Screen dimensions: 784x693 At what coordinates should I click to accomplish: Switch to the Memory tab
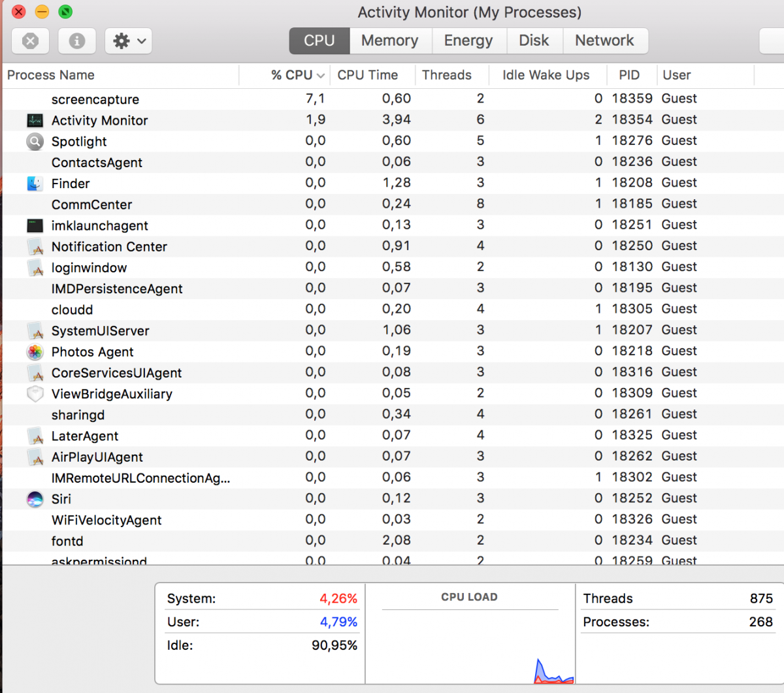pyautogui.click(x=390, y=40)
